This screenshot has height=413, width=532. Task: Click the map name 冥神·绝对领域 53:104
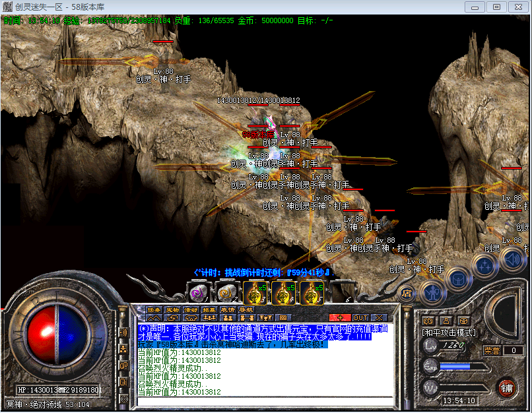click(48, 404)
